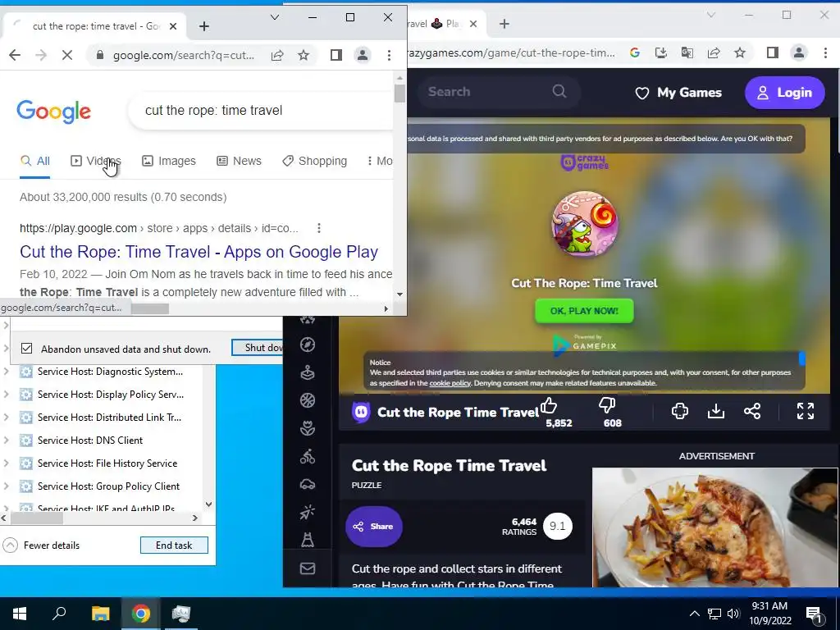This screenshot has height=630, width=840.
Task: Click the download icon in the game bar
Action: click(715, 411)
